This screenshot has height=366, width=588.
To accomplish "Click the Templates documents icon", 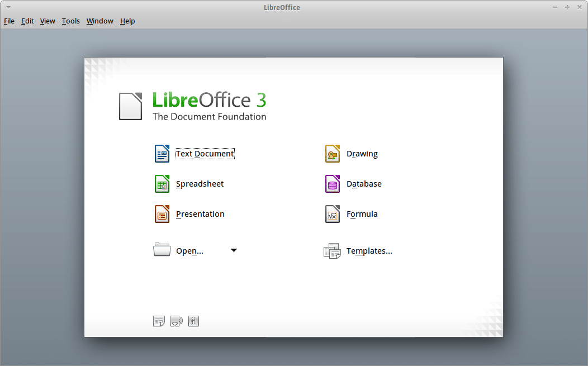I will coord(332,251).
